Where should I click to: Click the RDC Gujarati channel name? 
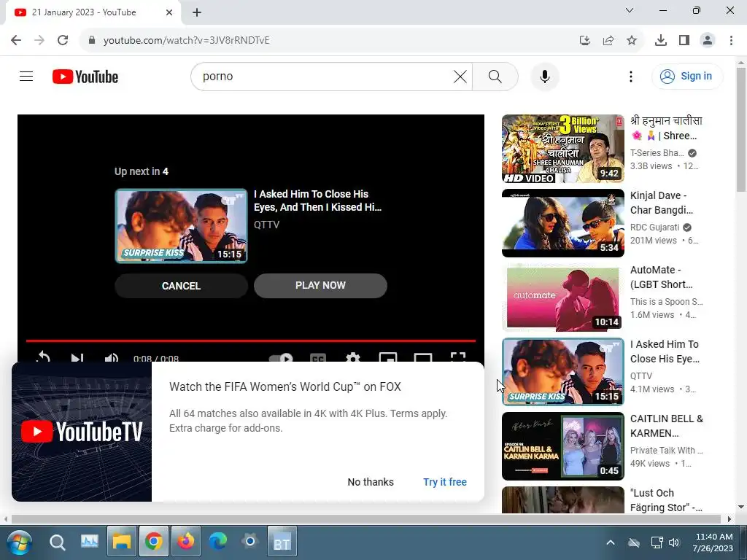(x=654, y=227)
